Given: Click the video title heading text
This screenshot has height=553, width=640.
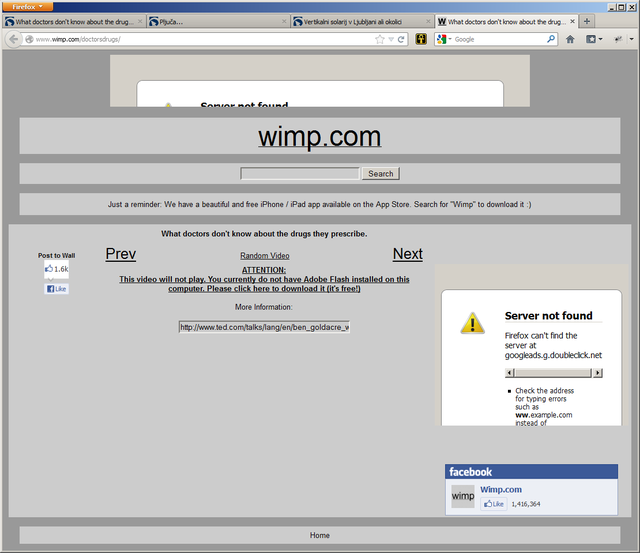Looking at the screenshot, I should point(264,234).
